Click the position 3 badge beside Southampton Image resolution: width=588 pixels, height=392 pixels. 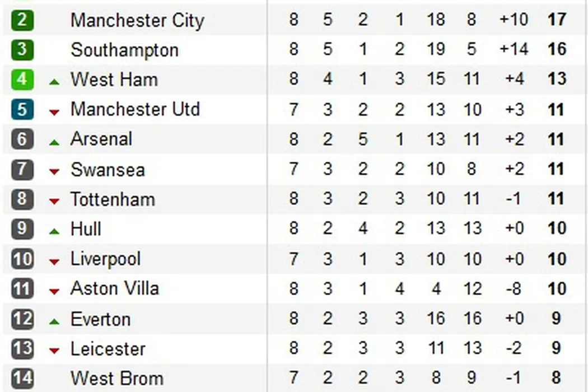point(22,49)
